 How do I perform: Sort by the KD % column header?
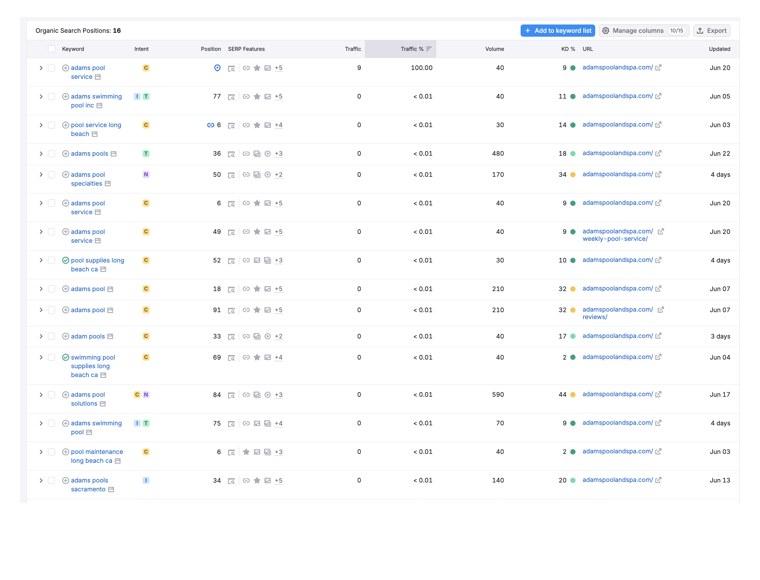568,49
